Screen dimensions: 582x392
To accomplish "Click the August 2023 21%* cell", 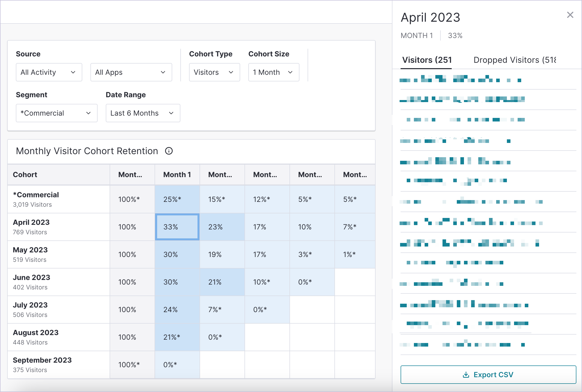I will (x=177, y=337).
